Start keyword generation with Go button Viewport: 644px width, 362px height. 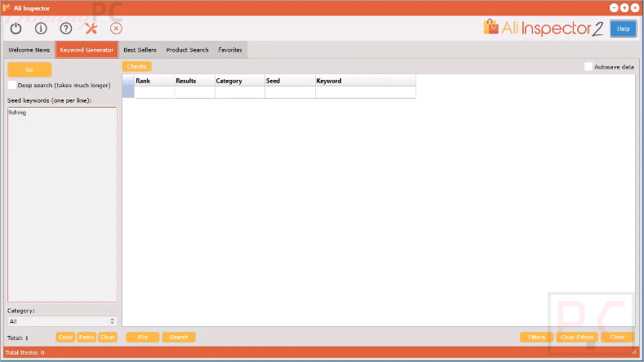click(29, 70)
